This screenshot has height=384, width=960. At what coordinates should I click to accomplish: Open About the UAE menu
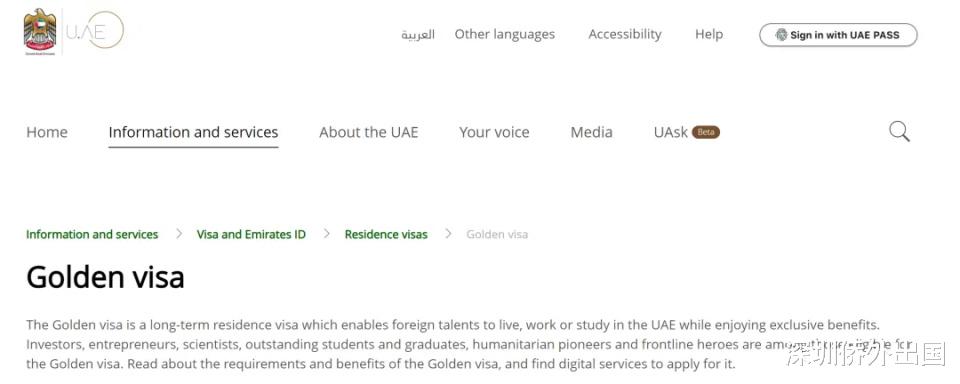[369, 132]
